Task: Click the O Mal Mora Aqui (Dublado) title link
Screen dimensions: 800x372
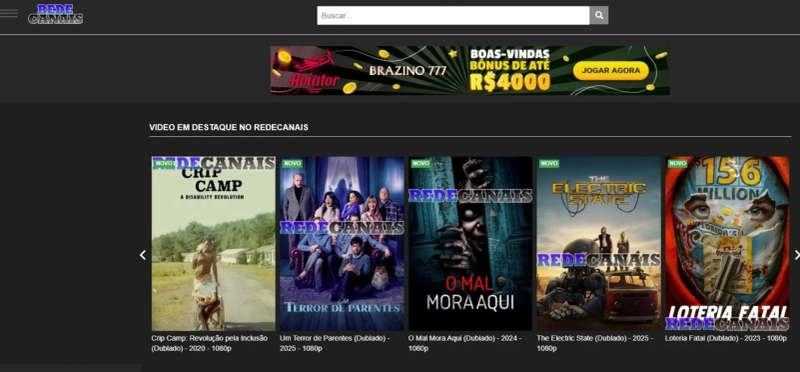Action: click(x=465, y=343)
